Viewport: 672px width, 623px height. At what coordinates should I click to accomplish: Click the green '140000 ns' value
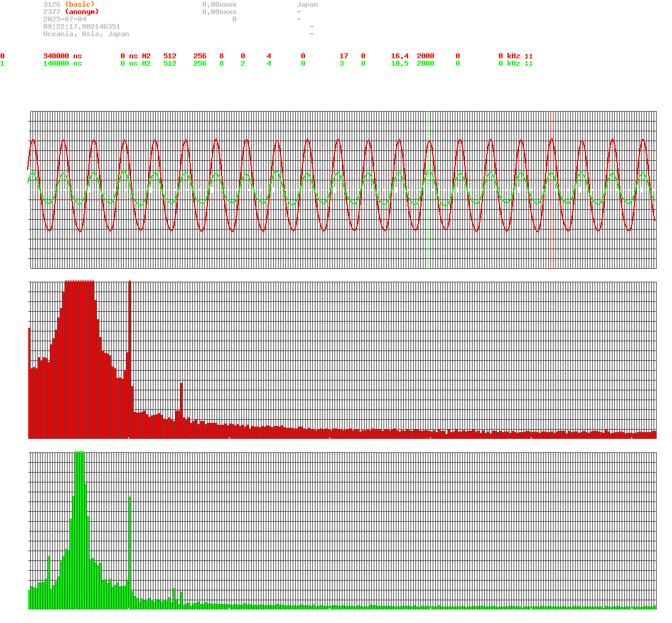tap(62, 63)
